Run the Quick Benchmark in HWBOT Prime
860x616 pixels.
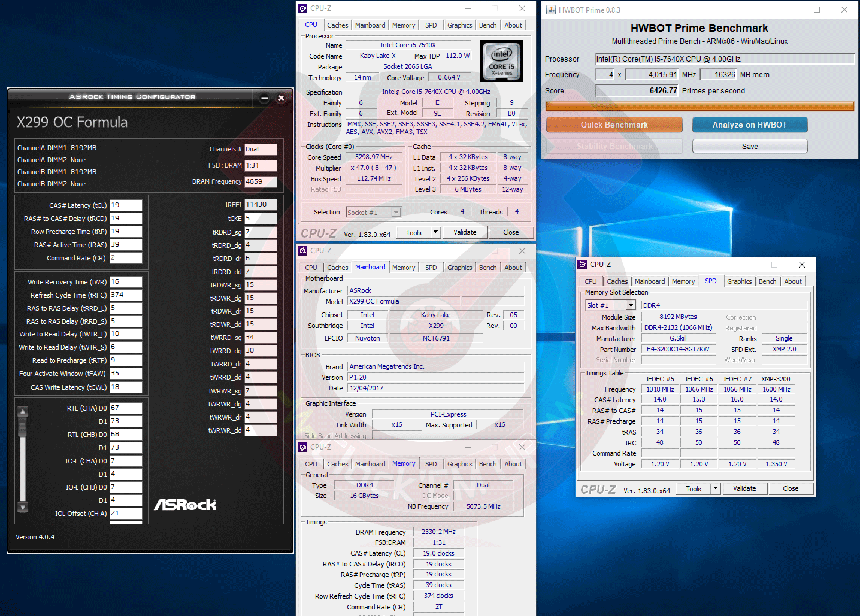tap(614, 125)
